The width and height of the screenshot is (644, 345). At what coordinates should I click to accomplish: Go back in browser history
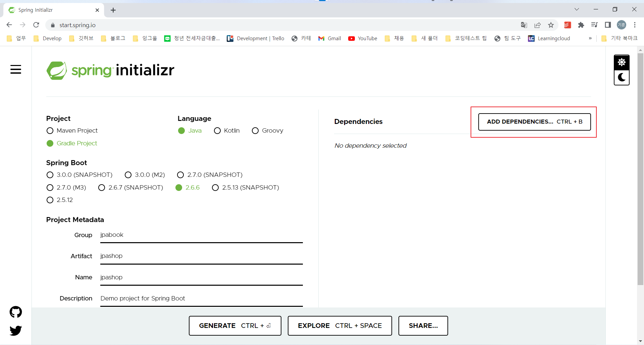point(9,25)
